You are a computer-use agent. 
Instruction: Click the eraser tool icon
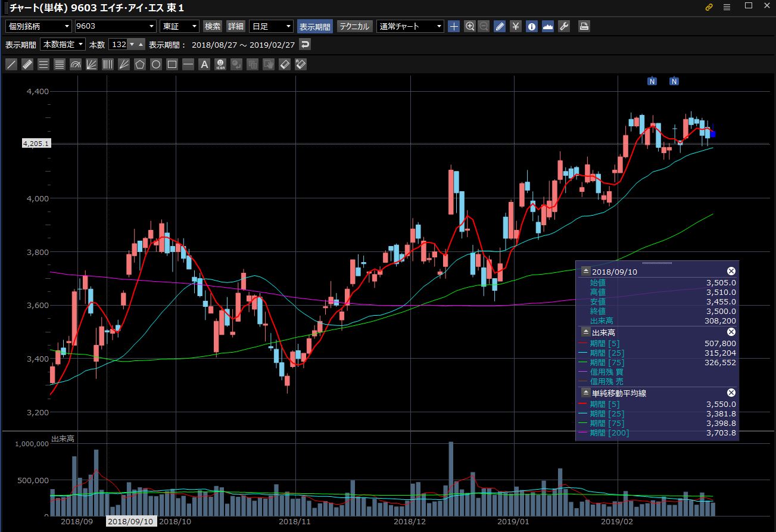(285, 64)
